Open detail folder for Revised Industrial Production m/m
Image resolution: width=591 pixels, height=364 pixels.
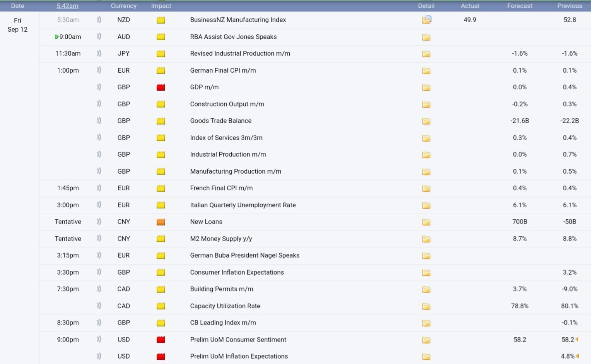point(426,54)
